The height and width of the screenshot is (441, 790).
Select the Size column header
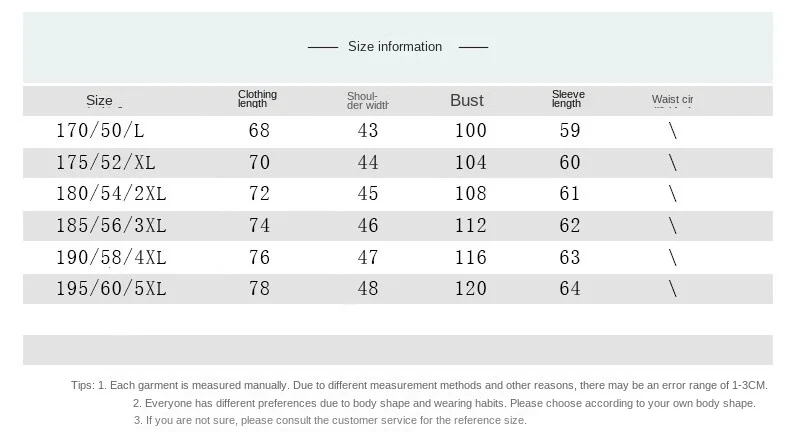(100, 100)
